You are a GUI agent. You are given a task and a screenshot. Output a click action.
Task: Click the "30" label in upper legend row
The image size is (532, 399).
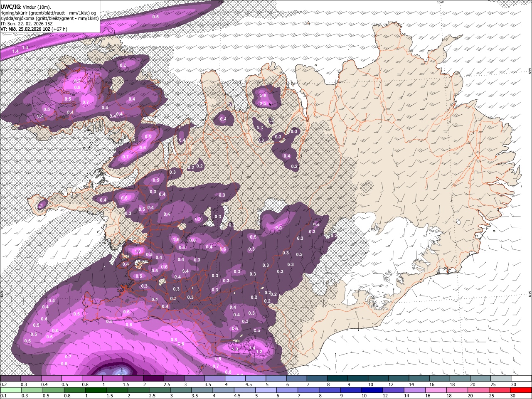tap(513, 384)
